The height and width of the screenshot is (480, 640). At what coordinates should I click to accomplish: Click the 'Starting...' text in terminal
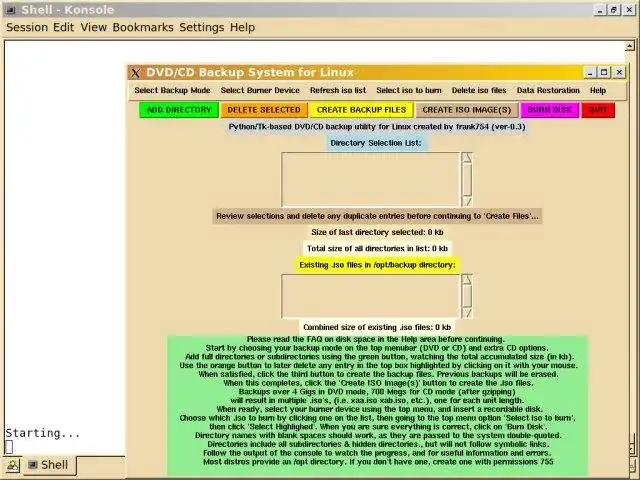(x=43, y=433)
